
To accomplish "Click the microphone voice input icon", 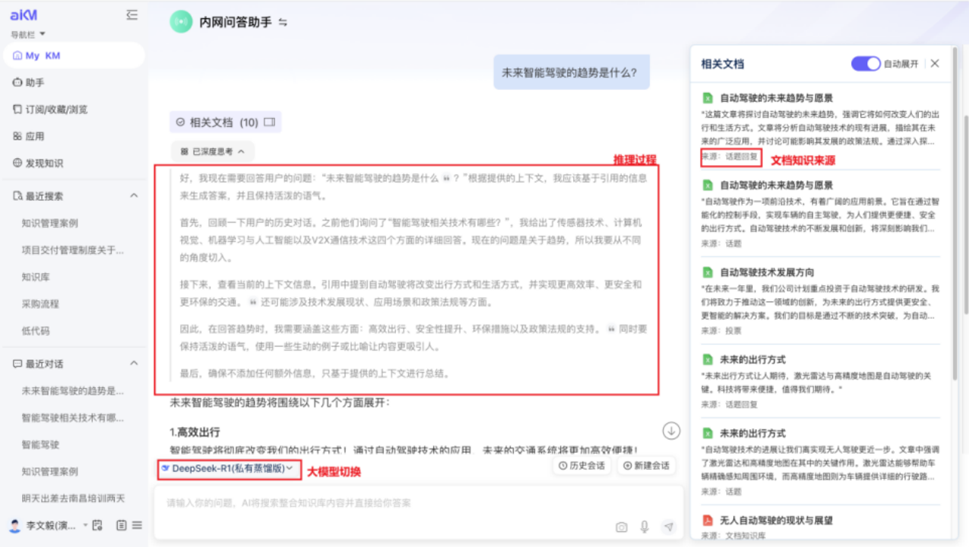I will 645,526.
